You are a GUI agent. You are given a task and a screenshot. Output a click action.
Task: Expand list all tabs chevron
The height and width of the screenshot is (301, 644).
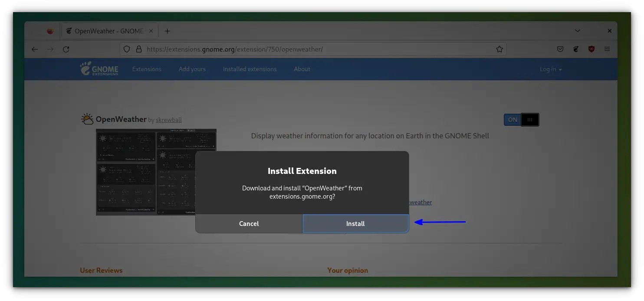click(x=578, y=31)
